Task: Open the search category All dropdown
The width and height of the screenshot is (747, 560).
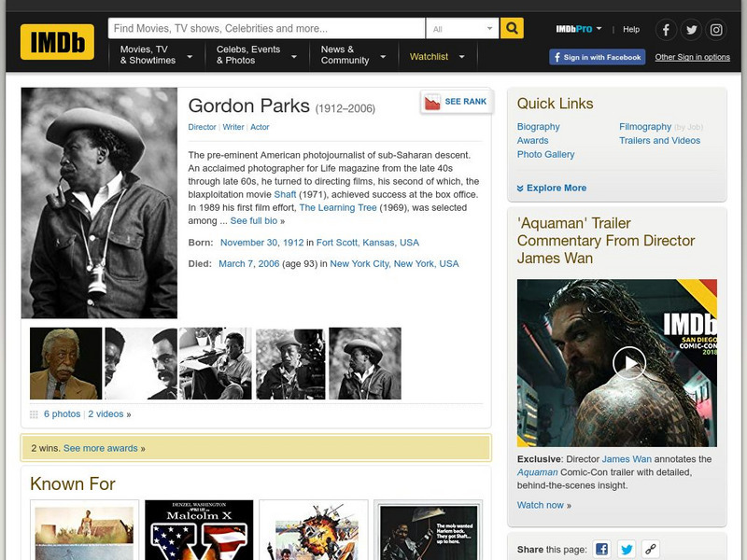Action: coord(462,29)
